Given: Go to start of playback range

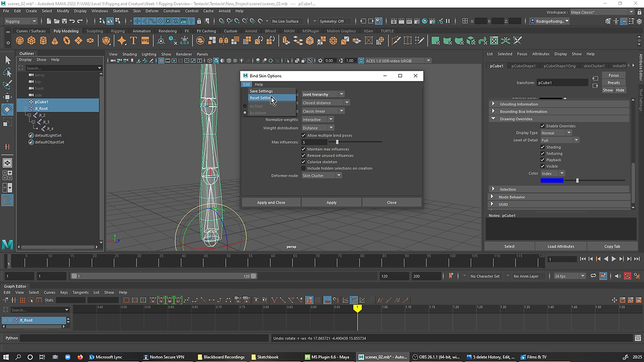Looking at the screenshot, I should (583, 259).
